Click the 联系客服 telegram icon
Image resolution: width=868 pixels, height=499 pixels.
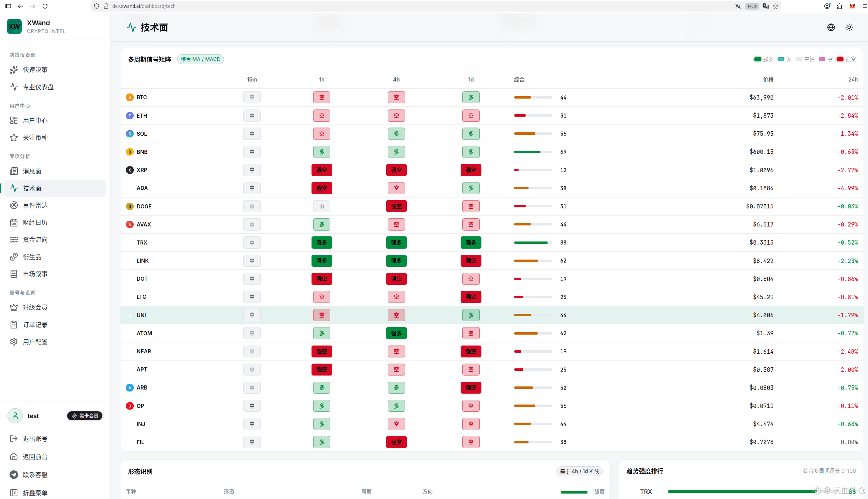point(14,475)
